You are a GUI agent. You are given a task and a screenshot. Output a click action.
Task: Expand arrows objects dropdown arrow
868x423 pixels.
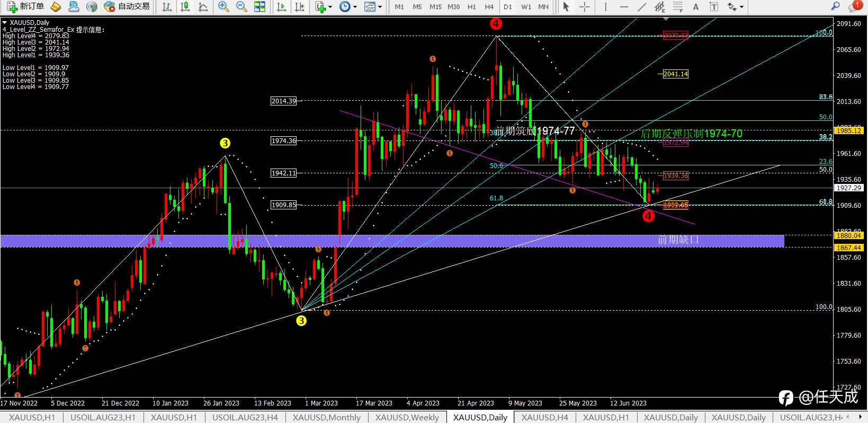point(741,7)
